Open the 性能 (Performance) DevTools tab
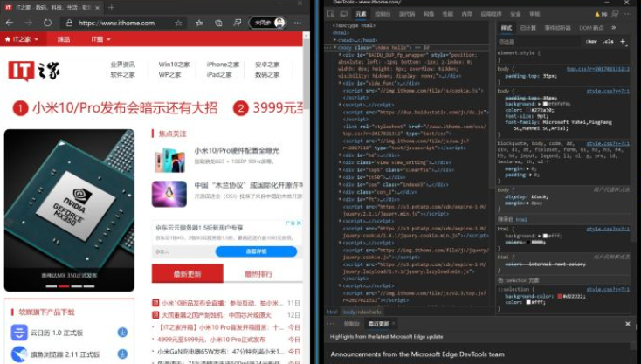 [448, 14]
